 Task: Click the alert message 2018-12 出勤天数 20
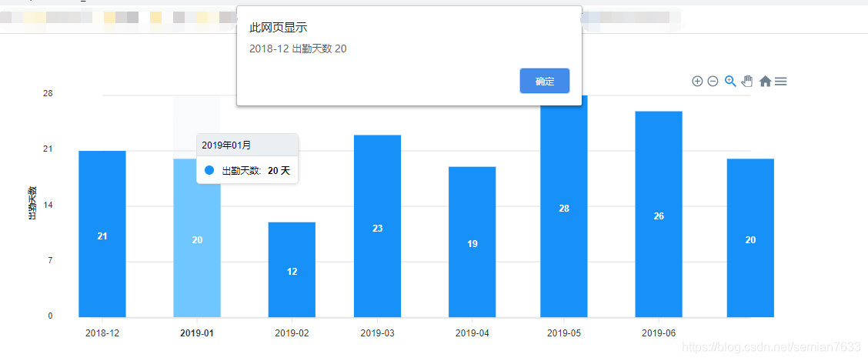pos(298,48)
